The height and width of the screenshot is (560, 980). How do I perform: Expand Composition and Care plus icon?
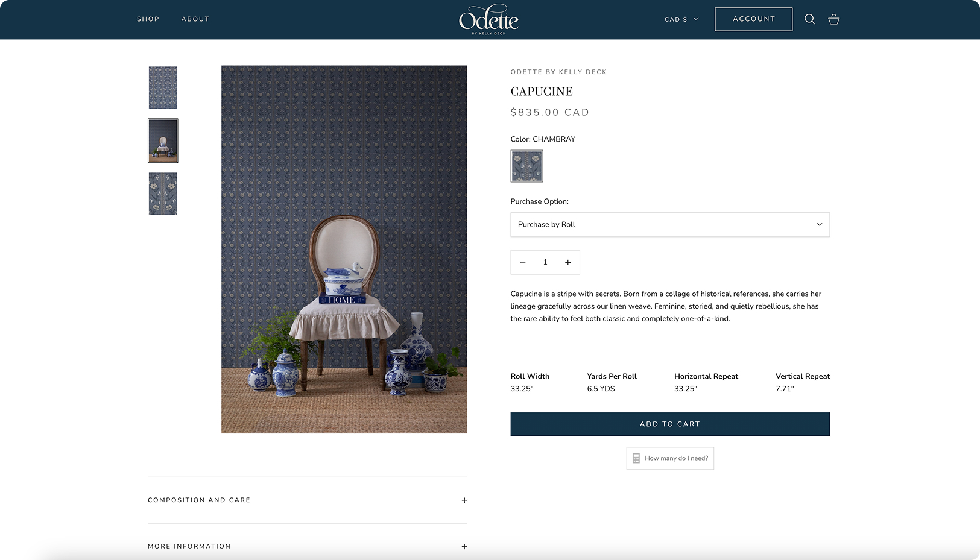tap(464, 500)
